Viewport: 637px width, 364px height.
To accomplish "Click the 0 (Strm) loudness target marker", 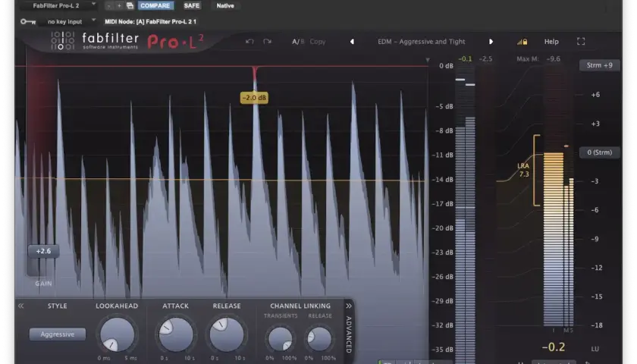I will point(600,152).
